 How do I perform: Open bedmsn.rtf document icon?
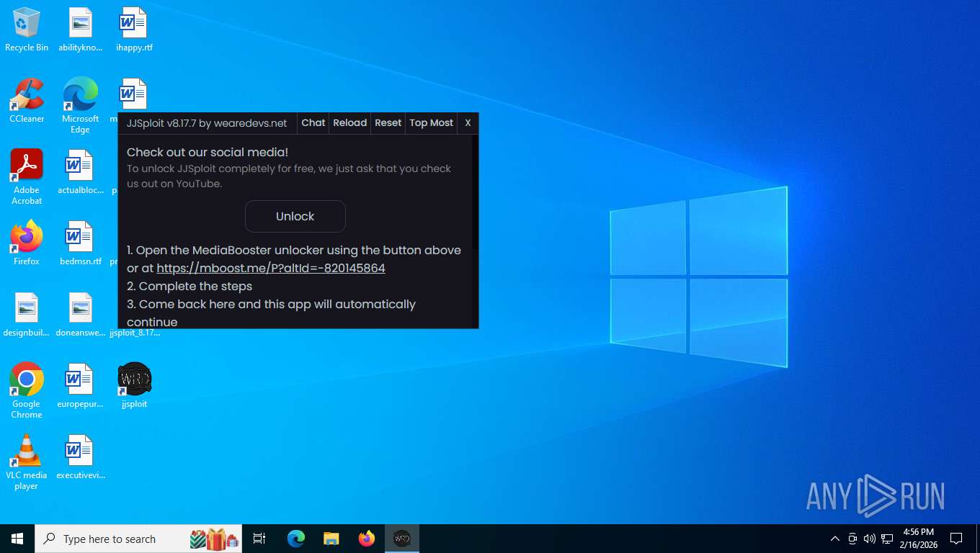[x=80, y=243]
